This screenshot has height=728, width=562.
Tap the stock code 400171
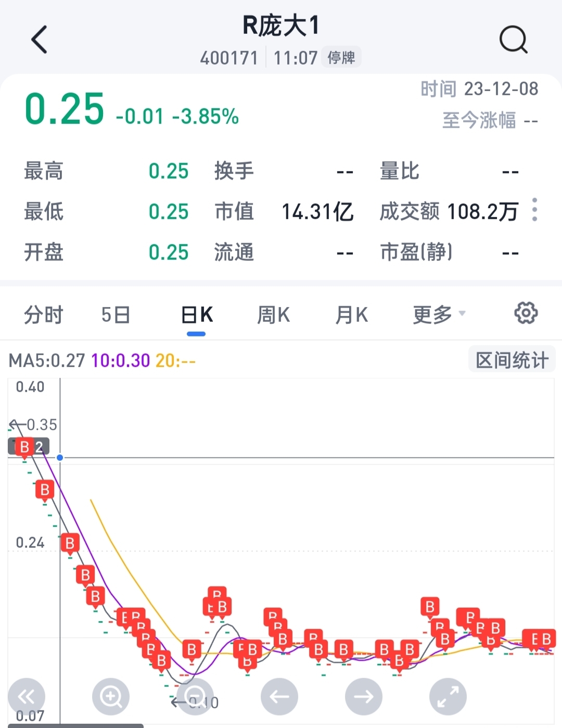pyautogui.click(x=229, y=58)
